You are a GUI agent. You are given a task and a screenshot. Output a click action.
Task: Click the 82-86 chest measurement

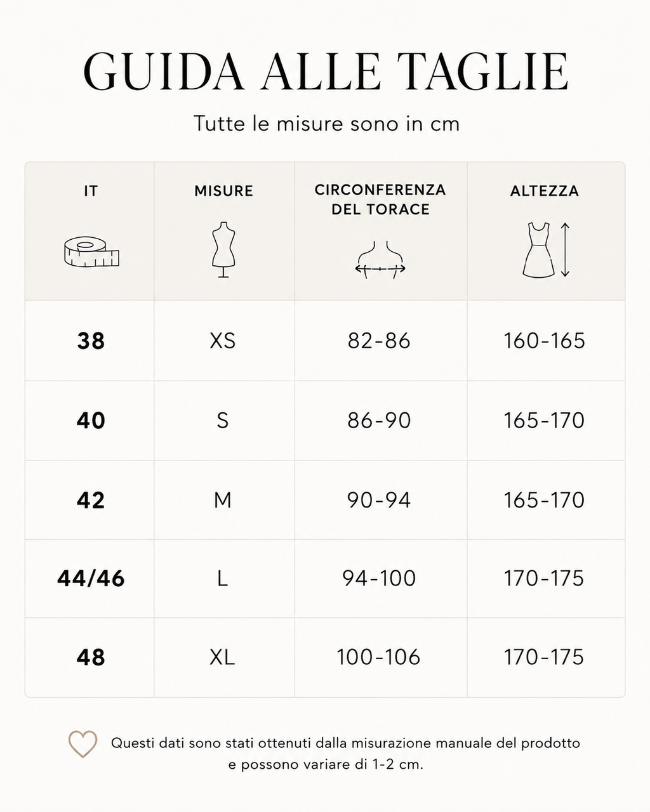coord(379,341)
